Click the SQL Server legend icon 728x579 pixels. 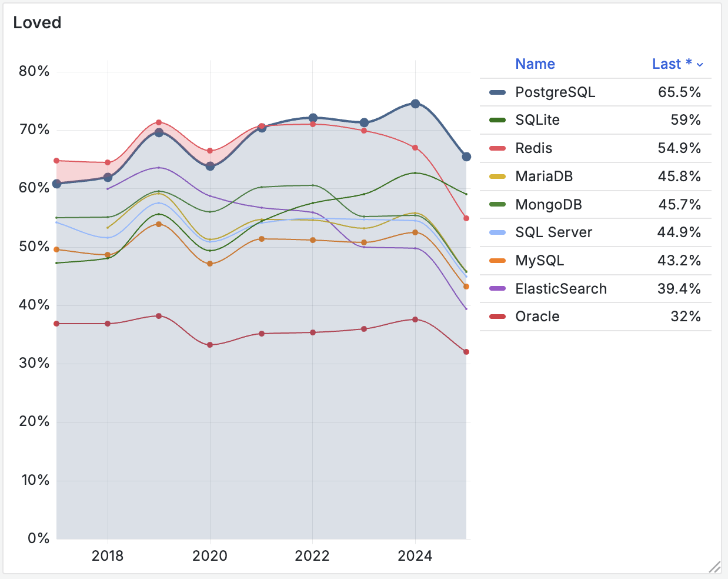(x=497, y=232)
